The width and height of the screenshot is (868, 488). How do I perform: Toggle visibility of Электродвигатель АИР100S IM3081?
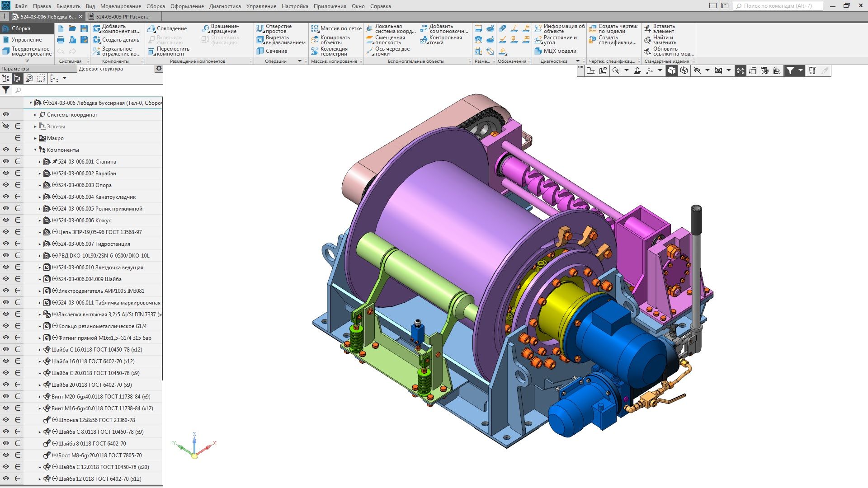click(x=6, y=291)
